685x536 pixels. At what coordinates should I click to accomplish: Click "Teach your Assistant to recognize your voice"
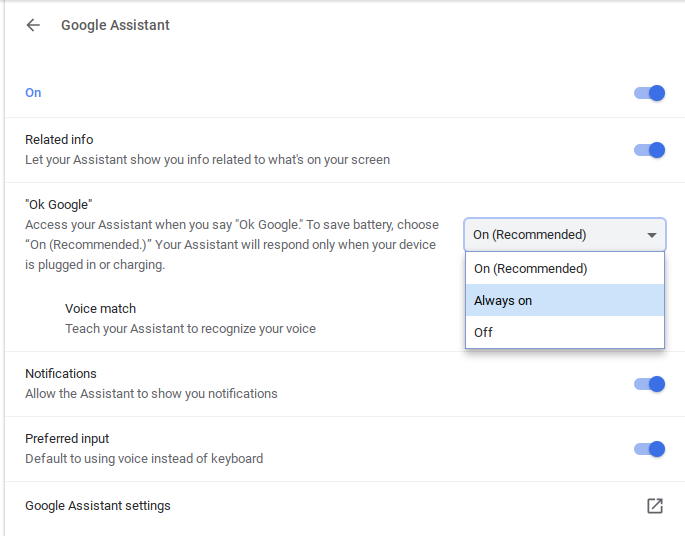tap(190, 328)
